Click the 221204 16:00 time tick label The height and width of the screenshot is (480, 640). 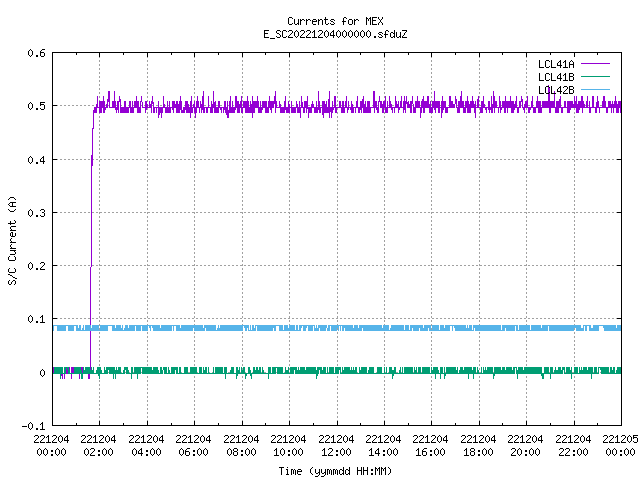point(431,446)
